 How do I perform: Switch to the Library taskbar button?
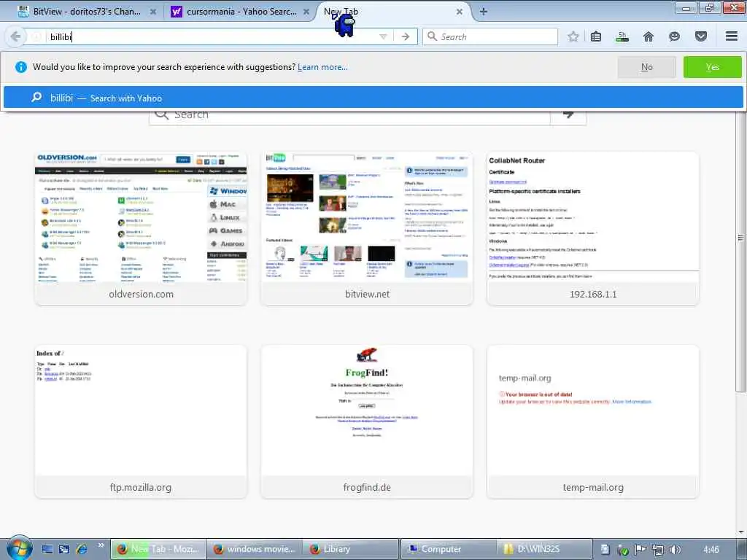pos(351,549)
